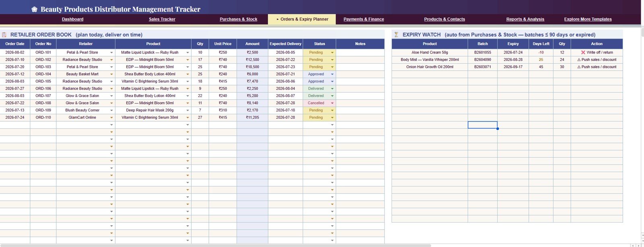Viewport: 644px width, 247px height.
Task: Open product dropdown for ORD-101 Matte Liquid Lipstick
Action: click(x=188, y=52)
